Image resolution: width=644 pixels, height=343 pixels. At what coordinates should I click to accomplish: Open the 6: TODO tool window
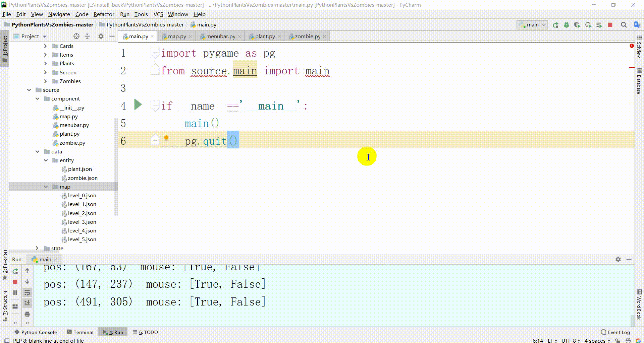(x=145, y=332)
